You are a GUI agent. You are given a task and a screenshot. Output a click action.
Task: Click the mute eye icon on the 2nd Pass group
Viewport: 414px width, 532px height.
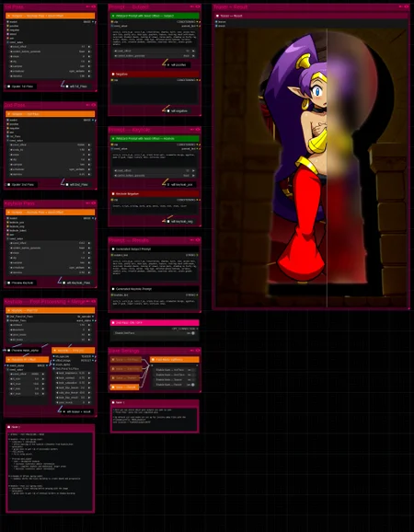pyautogui.click(x=94, y=105)
